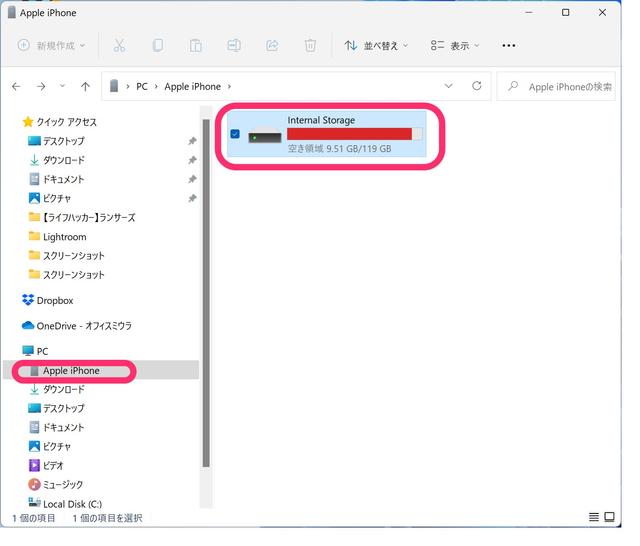640x546 pixels.
Task: Click the Paste clipboard icon
Action: [x=196, y=45]
